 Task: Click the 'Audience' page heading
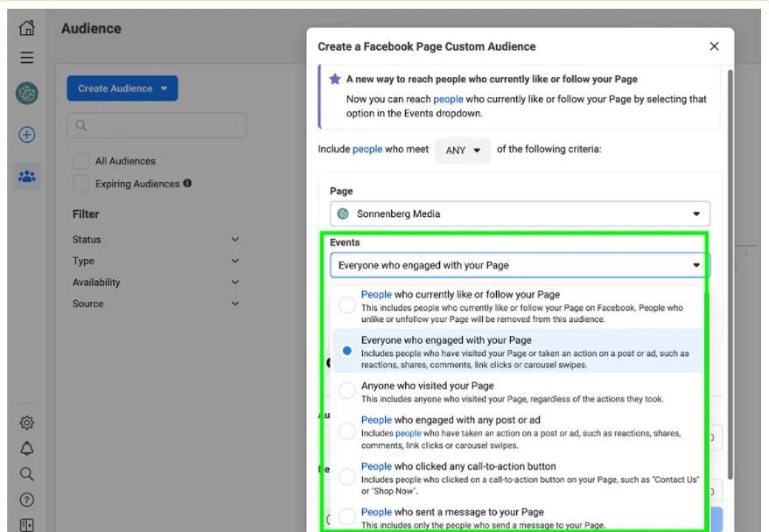91,29
